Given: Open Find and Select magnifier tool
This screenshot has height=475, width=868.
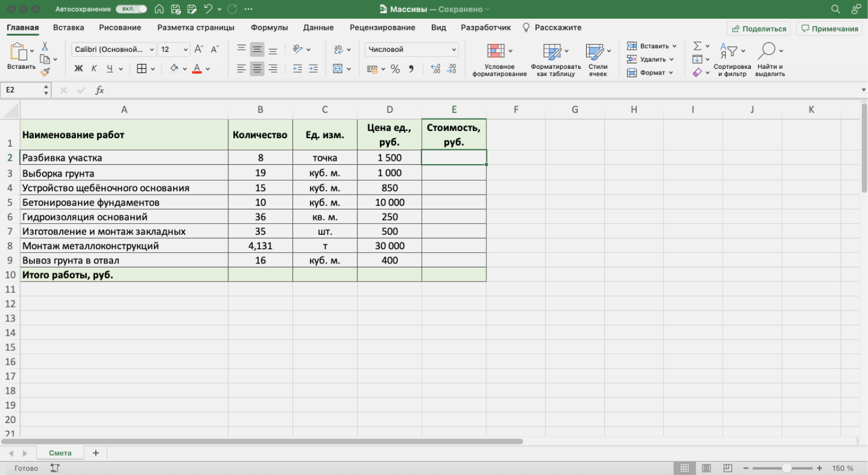Looking at the screenshot, I should pos(767,51).
